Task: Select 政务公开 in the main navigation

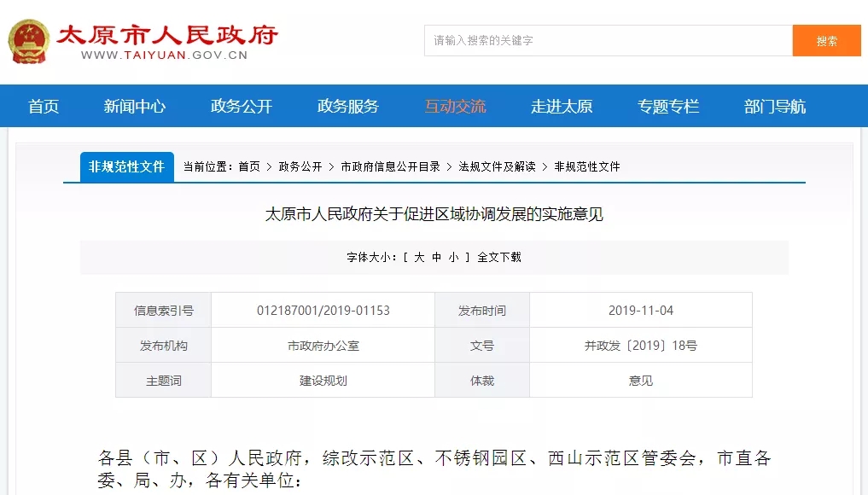Action: click(x=242, y=107)
